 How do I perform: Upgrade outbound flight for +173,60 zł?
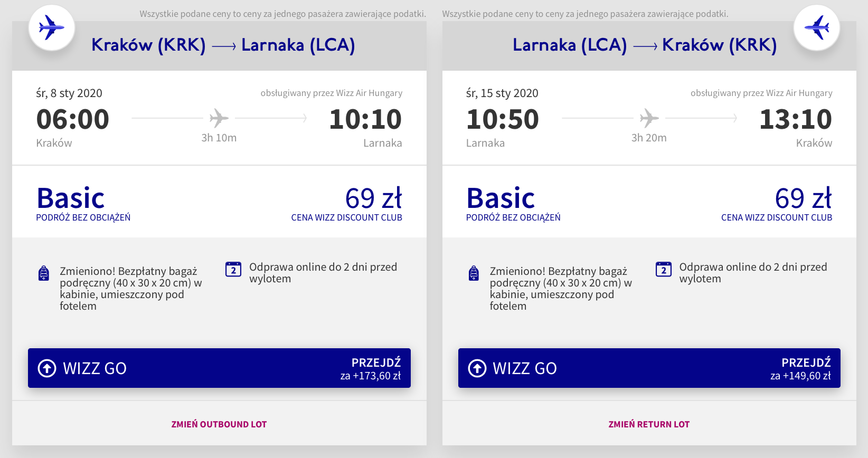[219, 368]
